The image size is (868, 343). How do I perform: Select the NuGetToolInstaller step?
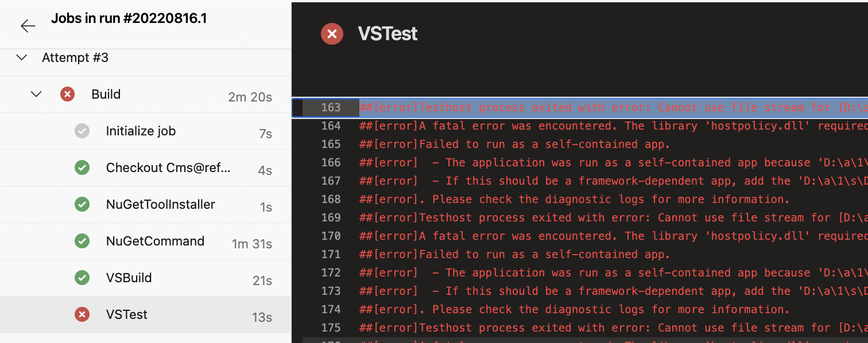145,205
